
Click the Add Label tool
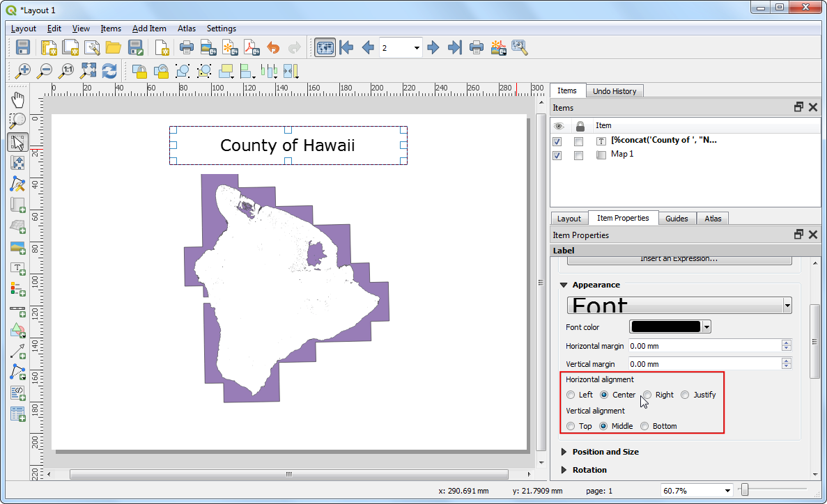pyautogui.click(x=18, y=269)
